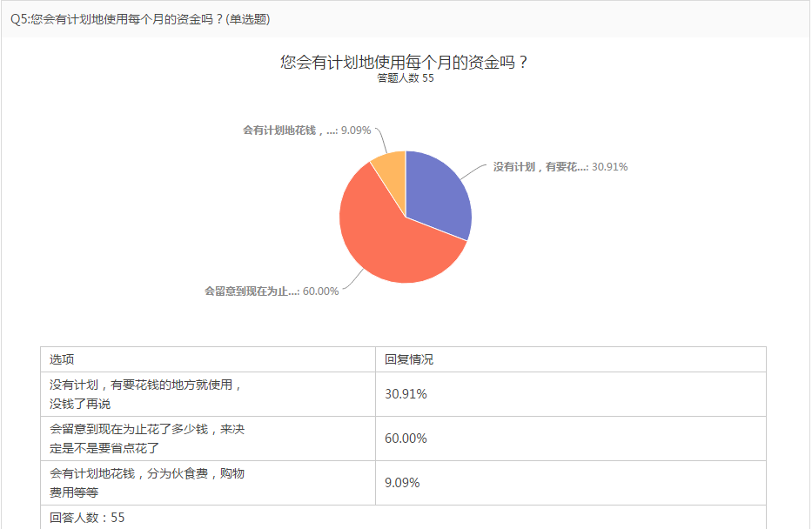Click the chart title '您会有计划地使用每个月的资金吗？'
This screenshot has height=529, width=812.
(405, 62)
